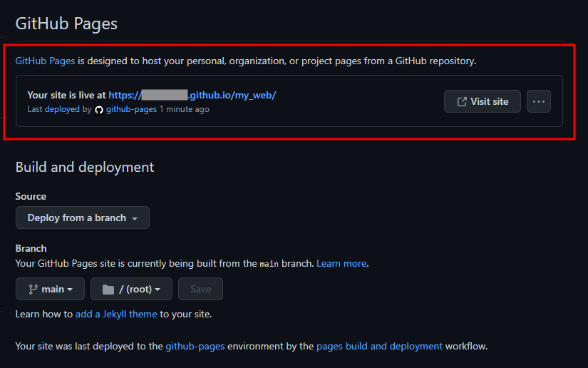Click the external link icon on Visit site
The height and width of the screenshot is (368, 588).
(x=462, y=102)
